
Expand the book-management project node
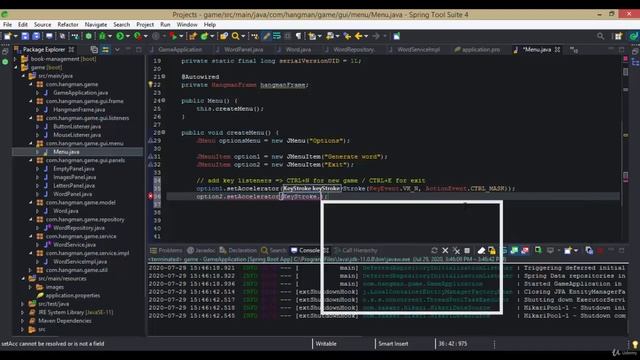coord(16,59)
